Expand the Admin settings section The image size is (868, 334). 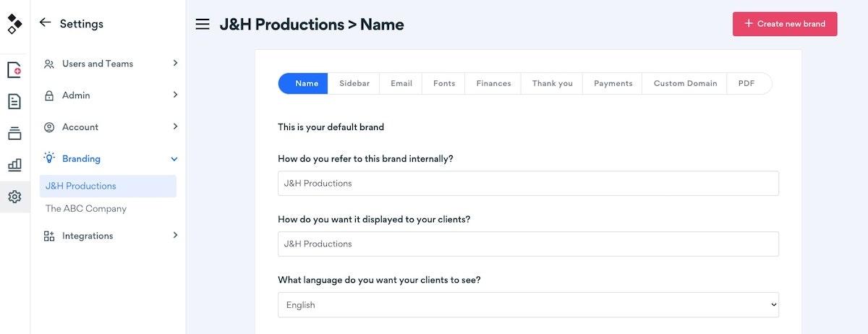109,95
